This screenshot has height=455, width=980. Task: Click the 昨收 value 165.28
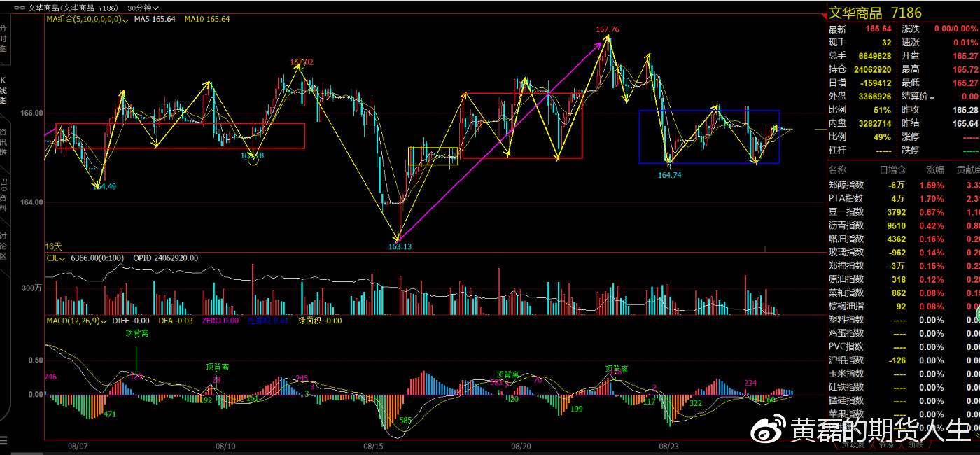click(966, 110)
